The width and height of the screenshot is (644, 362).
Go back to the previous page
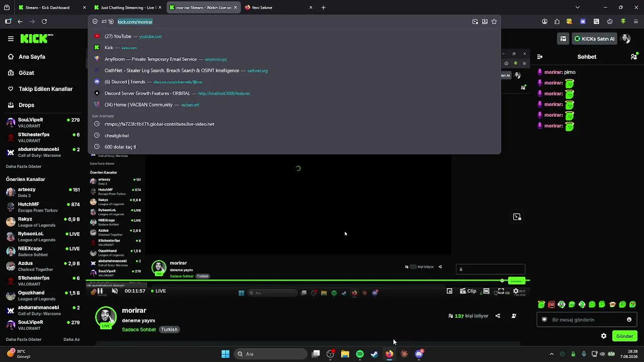pyautogui.click(x=20, y=22)
